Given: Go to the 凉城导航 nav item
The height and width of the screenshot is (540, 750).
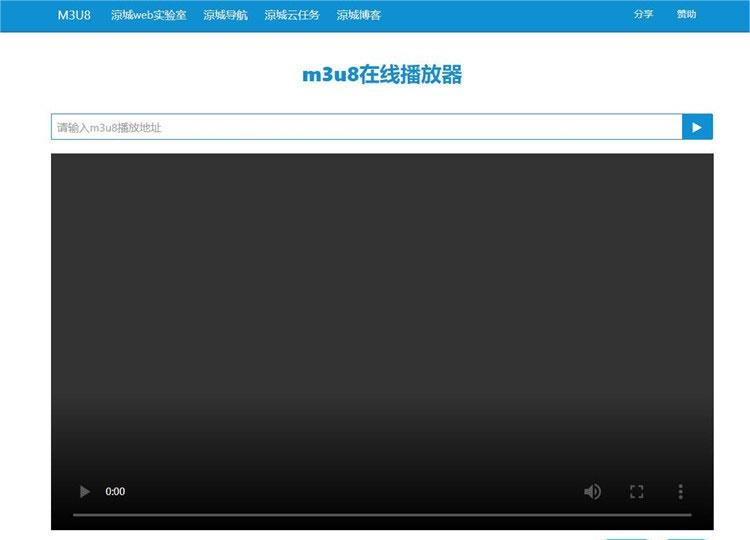Looking at the screenshot, I should [225, 15].
